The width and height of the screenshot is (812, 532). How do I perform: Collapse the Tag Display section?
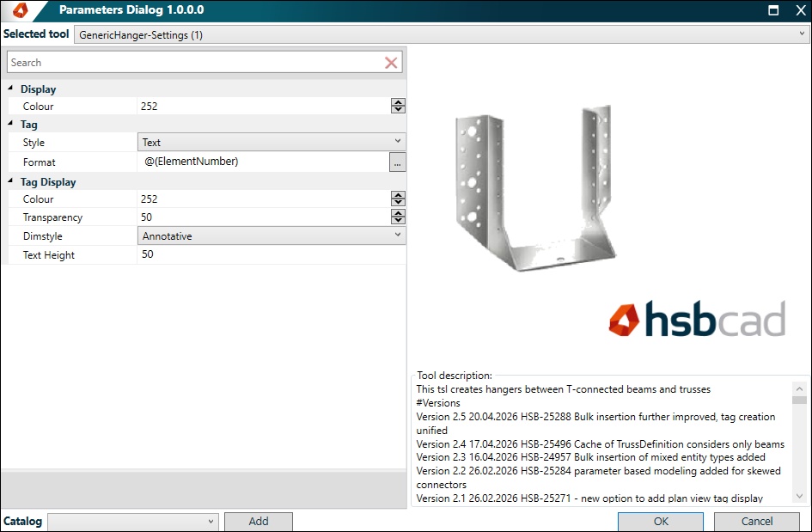[x=10, y=181]
